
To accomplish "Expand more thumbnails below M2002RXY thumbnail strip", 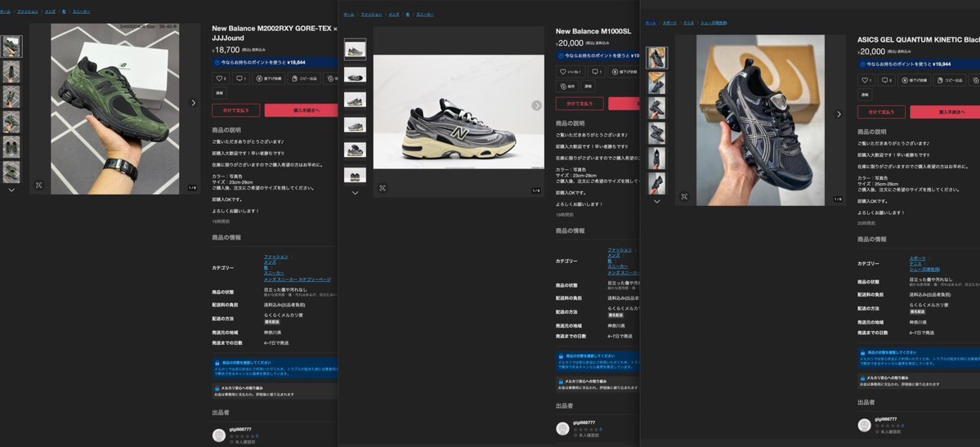I will click(x=11, y=190).
